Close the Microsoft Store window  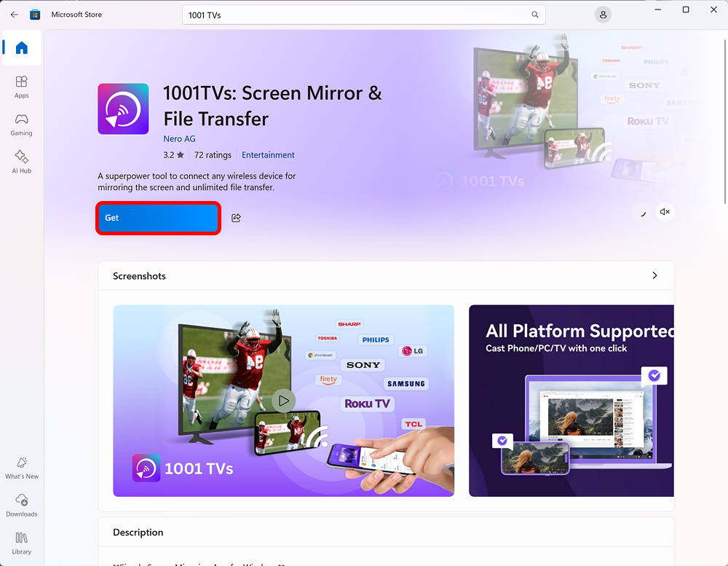[x=713, y=9]
